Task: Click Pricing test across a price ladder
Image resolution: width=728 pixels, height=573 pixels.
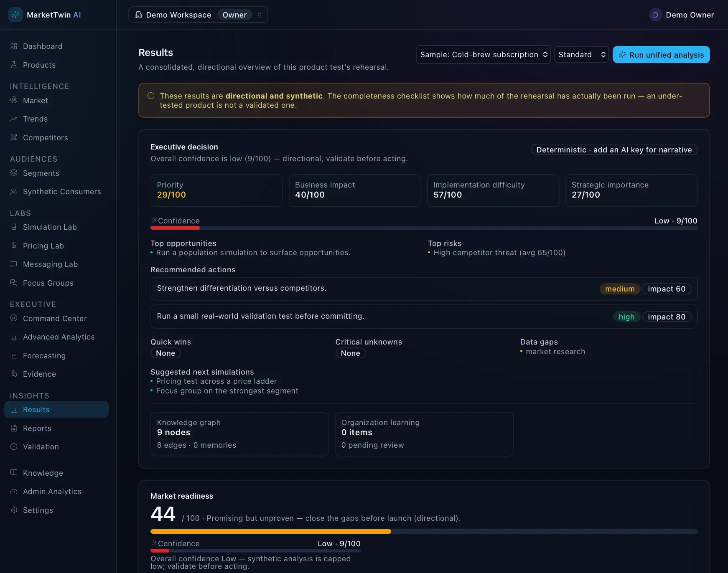Action: [216, 381]
